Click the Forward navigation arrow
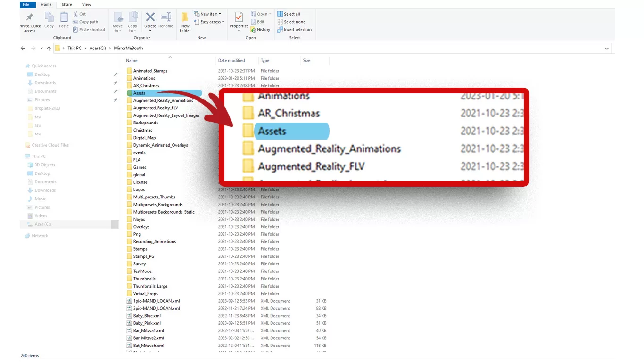The height and width of the screenshot is (362, 644). point(33,48)
